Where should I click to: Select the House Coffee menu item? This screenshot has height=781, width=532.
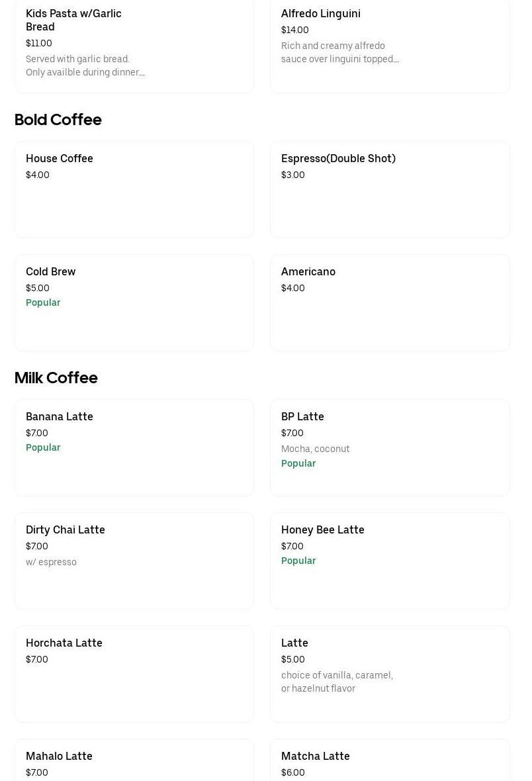(x=134, y=189)
